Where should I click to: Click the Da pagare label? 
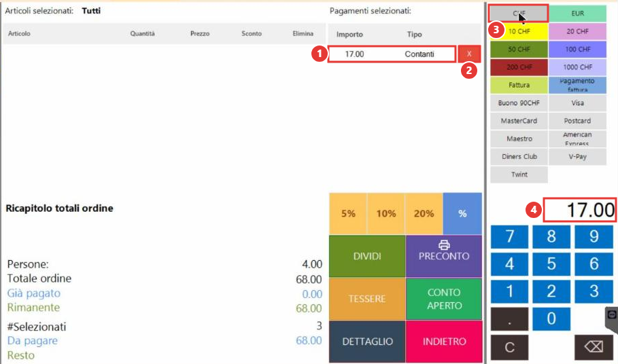[x=33, y=341]
